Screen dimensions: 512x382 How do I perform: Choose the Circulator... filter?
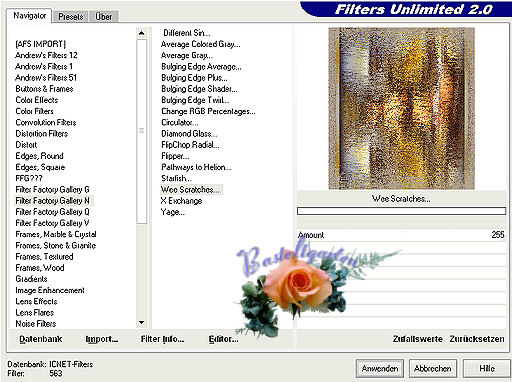click(179, 122)
